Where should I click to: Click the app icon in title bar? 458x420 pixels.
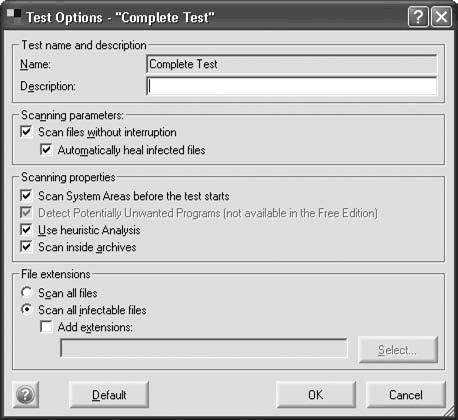(x=14, y=16)
